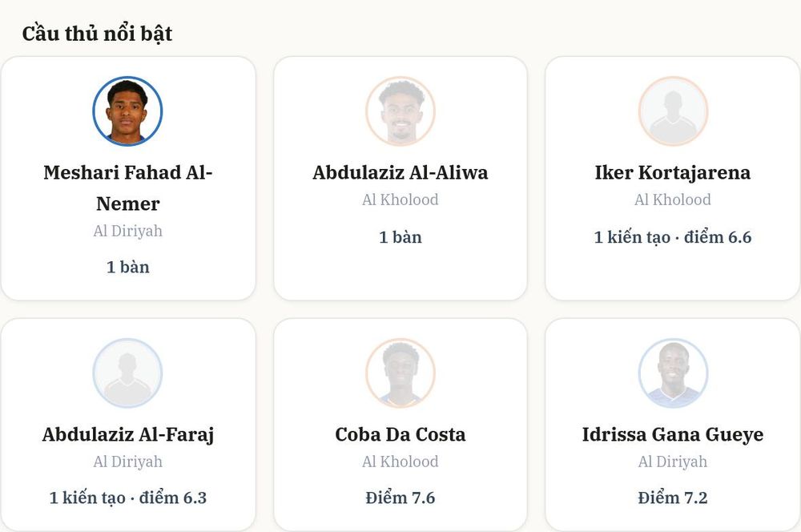Image resolution: width=801 pixels, height=532 pixels.
Task: Click the 'Điểm 7.2' rating of Idrissa Gueye
Action: [673, 498]
